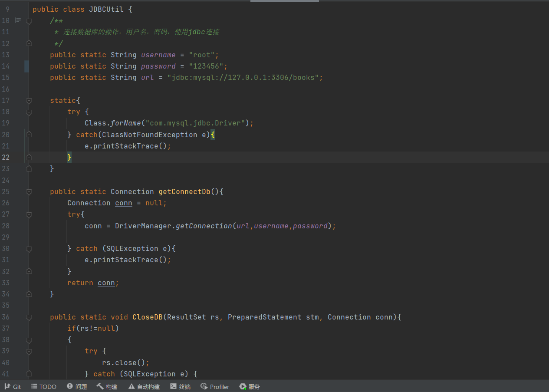Click the static keyword on line 17

point(63,101)
